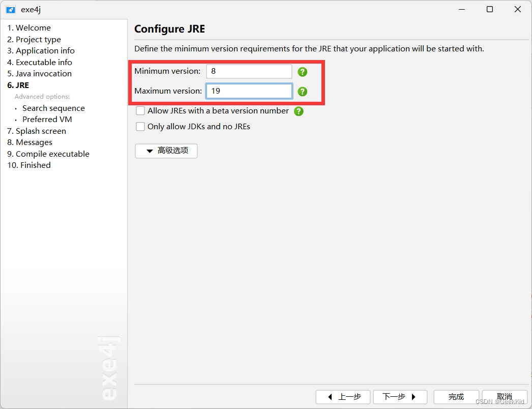
Task: Click the 上一步 previous step button
Action: pyautogui.click(x=343, y=397)
